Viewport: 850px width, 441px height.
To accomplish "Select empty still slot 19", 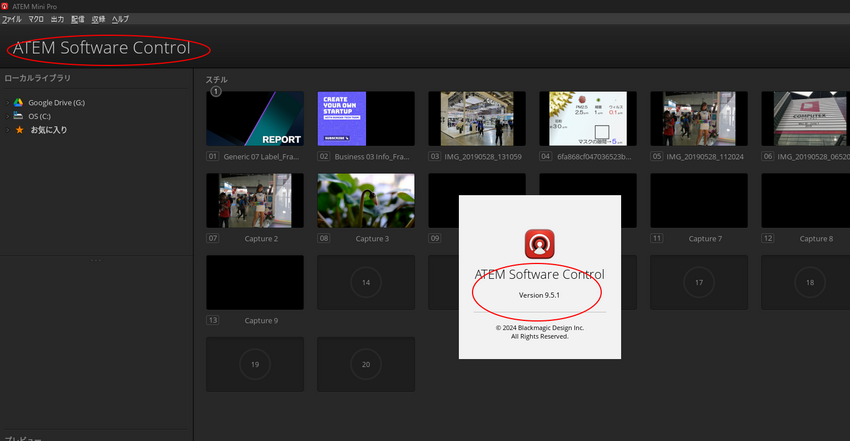I will [x=255, y=364].
